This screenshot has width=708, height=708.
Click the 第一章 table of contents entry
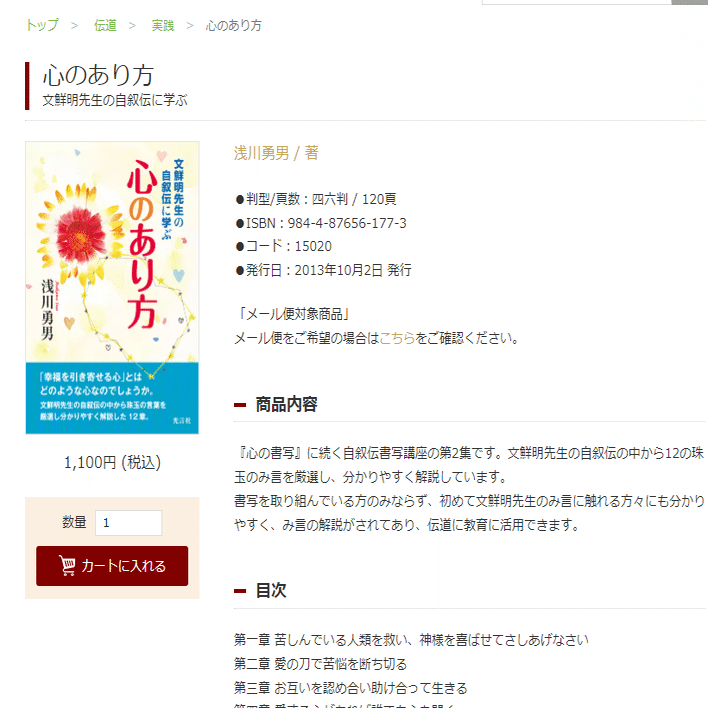point(411,640)
